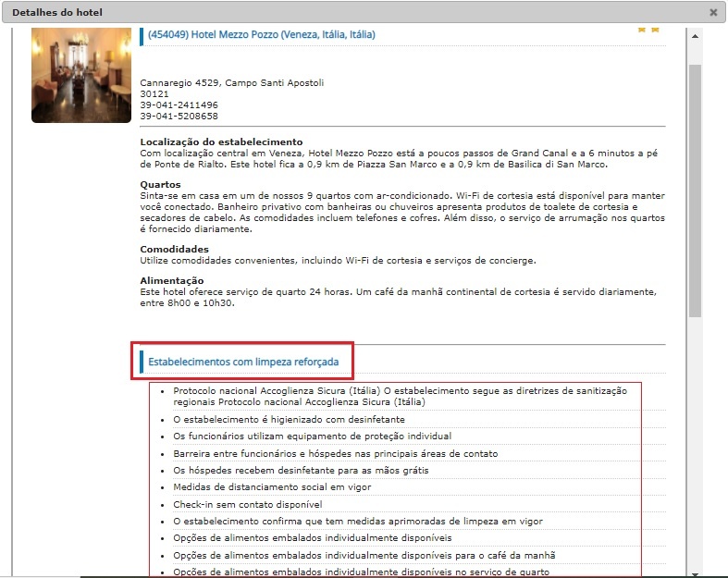Click 'O estabelecimento é higienizado com desinfetante'
The width and height of the screenshot is (728, 578).
289,420
